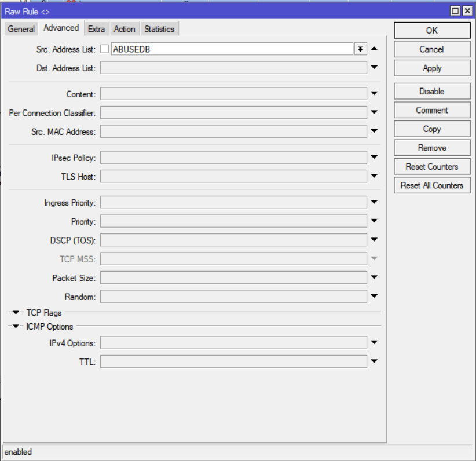Open the Statistics tab
476x461 pixels.
(159, 29)
